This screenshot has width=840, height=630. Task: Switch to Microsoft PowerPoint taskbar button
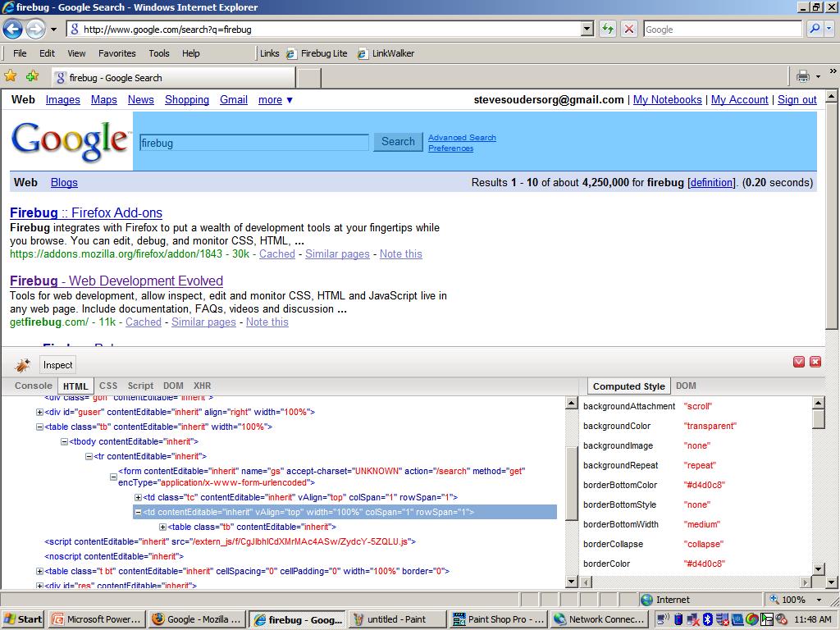point(97,619)
